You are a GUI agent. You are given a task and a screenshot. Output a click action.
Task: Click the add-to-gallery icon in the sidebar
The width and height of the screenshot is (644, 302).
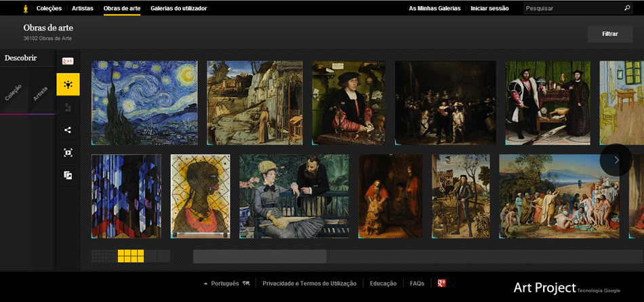[x=68, y=175]
